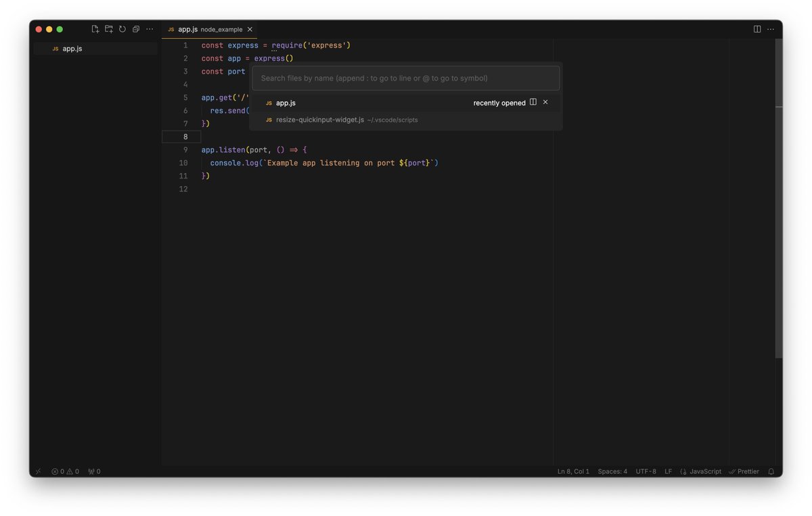Open the explorer more actions menu
812x516 pixels.
point(150,29)
